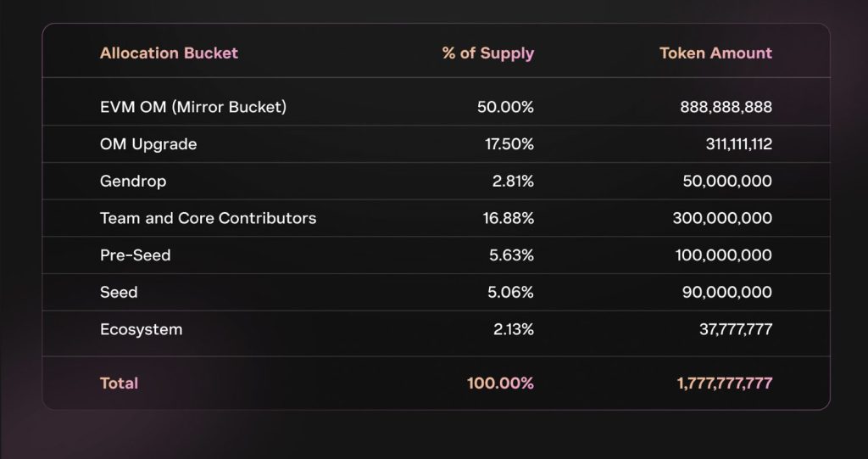Screen dimensions: 868x459
Task: Click the Total label in footer row
Action: (119, 383)
